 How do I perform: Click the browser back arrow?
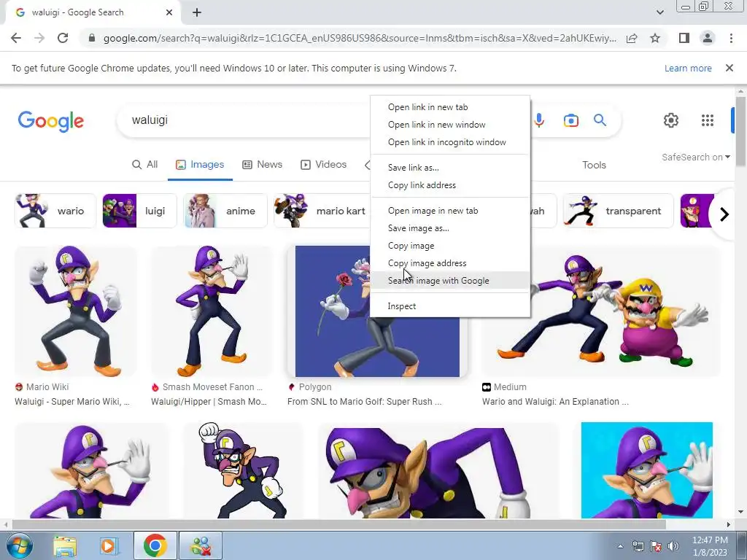pyautogui.click(x=16, y=38)
